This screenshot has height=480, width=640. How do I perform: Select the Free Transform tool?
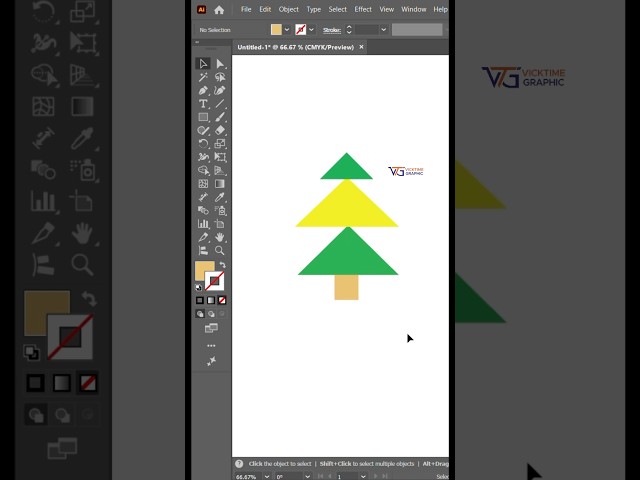coord(220,157)
